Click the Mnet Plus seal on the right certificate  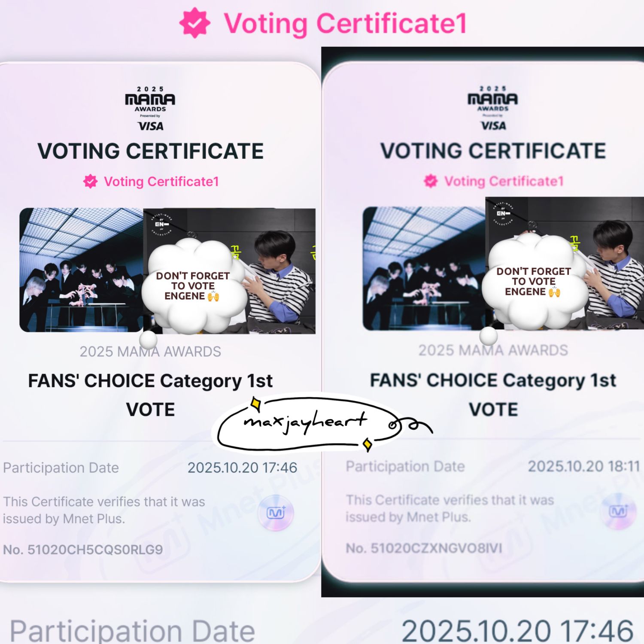pyautogui.click(x=618, y=511)
